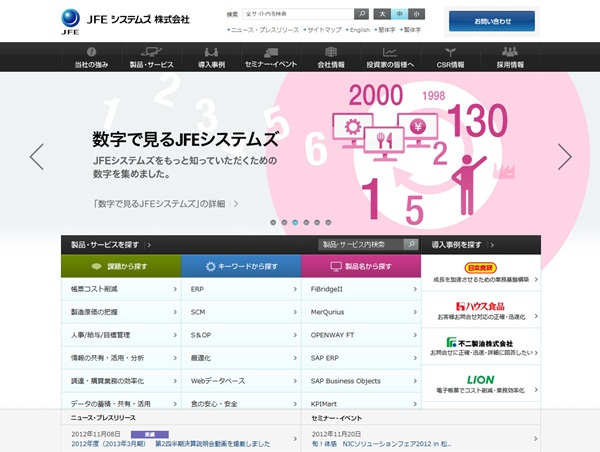This screenshot has height=452, width=600.
Task: Open the 調達・購買業務の効率化 row
Action: point(121,381)
